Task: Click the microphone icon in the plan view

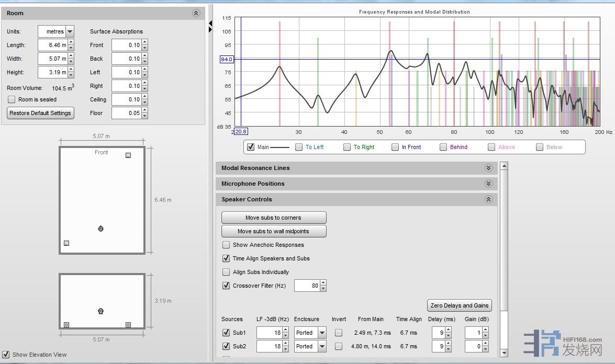Action: click(x=100, y=229)
